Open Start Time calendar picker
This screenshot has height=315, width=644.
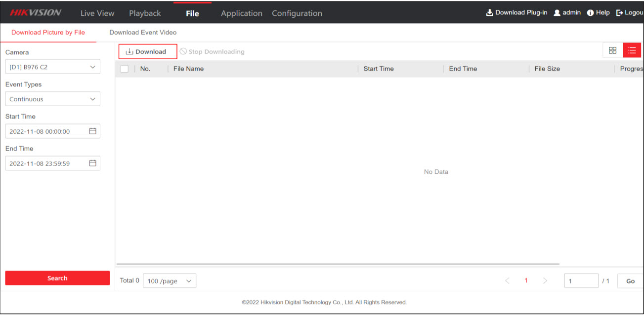pos(92,131)
